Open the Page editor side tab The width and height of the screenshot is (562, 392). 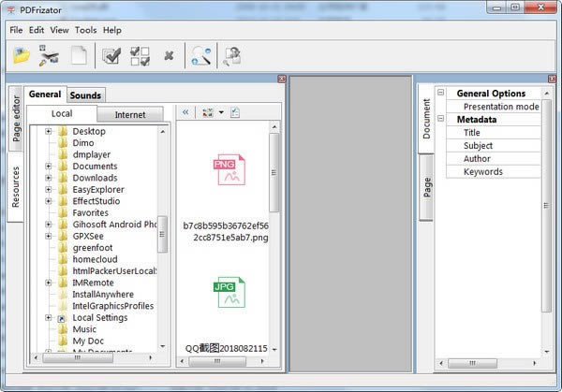click(x=16, y=119)
